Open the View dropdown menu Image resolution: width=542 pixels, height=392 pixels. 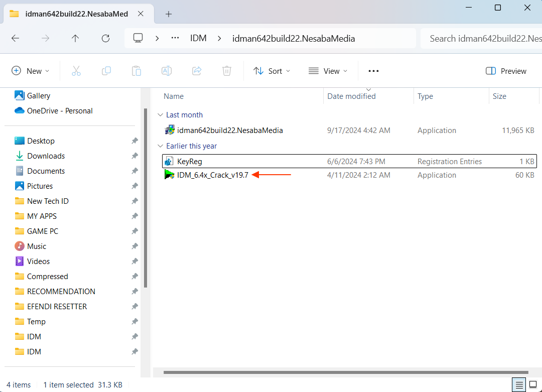[x=328, y=71]
